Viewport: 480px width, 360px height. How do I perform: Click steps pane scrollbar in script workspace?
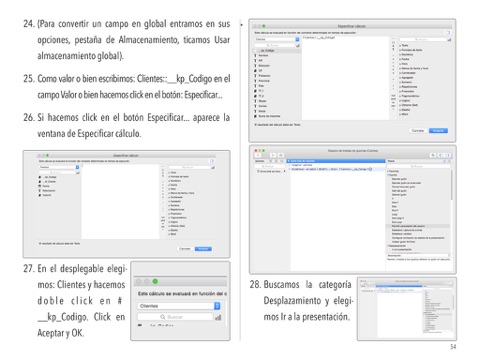pos(452,185)
